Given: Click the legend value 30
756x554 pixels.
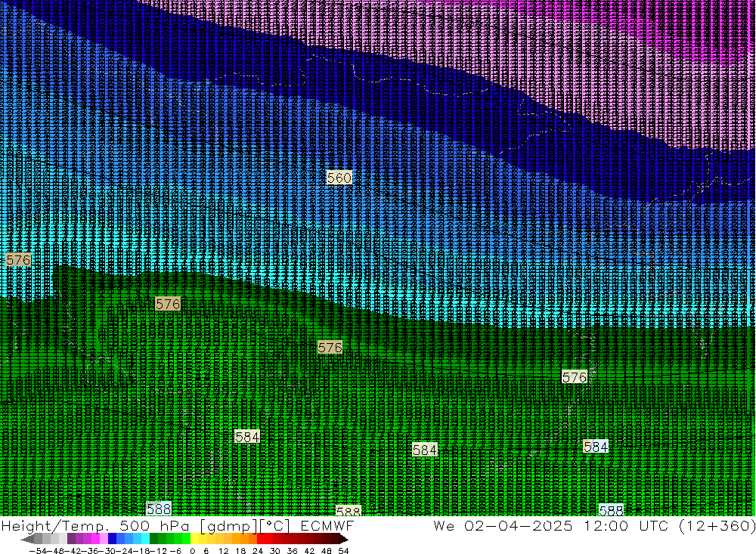Looking at the screenshot, I should 275,551.
